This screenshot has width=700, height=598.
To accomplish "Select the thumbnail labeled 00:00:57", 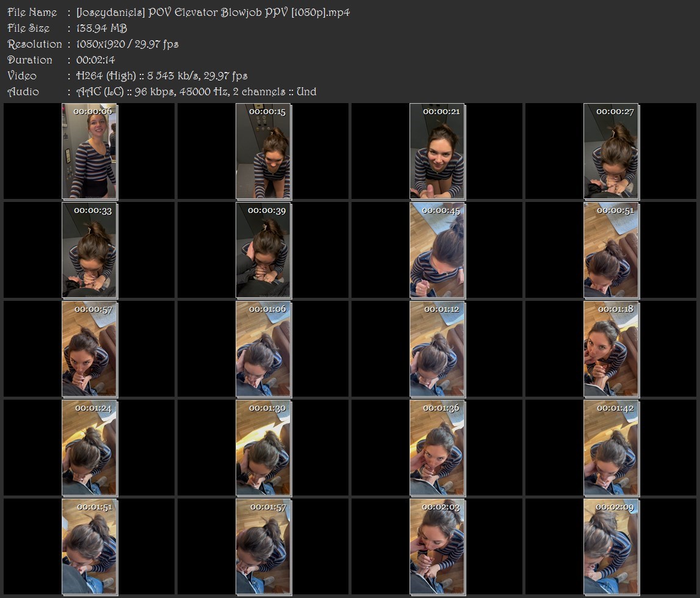I will click(89, 349).
